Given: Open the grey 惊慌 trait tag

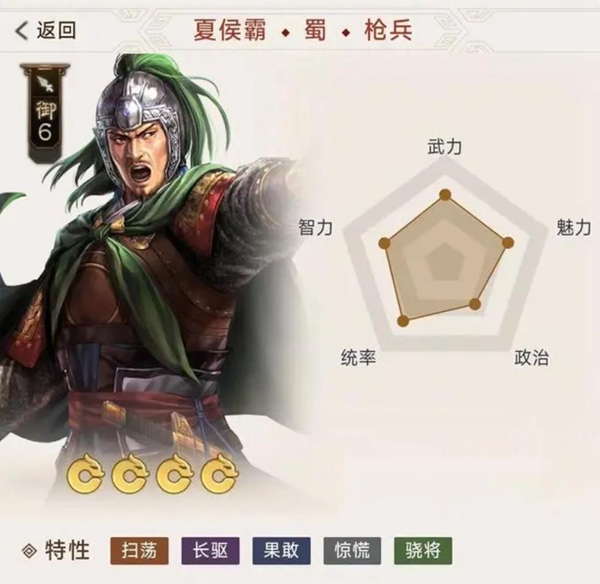Looking at the screenshot, I should 352,551.
